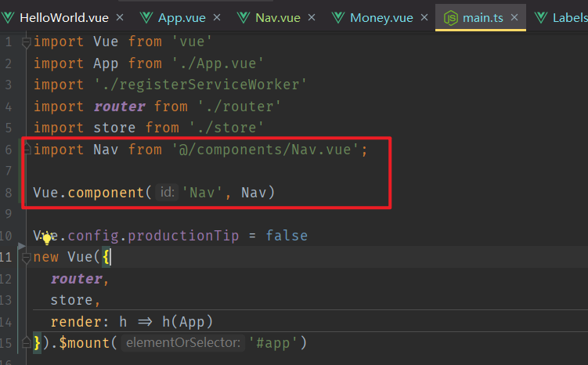The width and height of the screenshot is (588, 365).
Task: Click the './store' import path
Action: click(x=226, y=128)
